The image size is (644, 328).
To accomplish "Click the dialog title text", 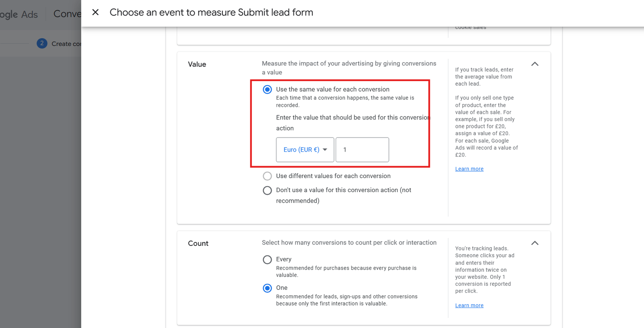I will (x=211, y=12).
